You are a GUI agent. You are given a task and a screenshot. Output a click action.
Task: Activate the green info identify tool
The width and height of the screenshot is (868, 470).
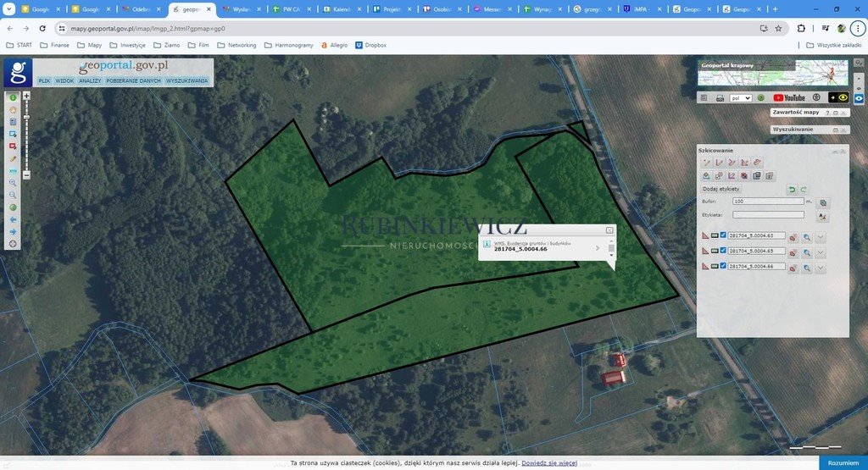(13, 97)
